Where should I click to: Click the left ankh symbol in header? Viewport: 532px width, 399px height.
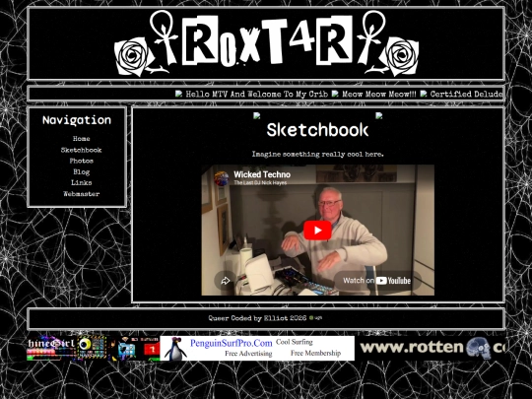pos(166,37)
